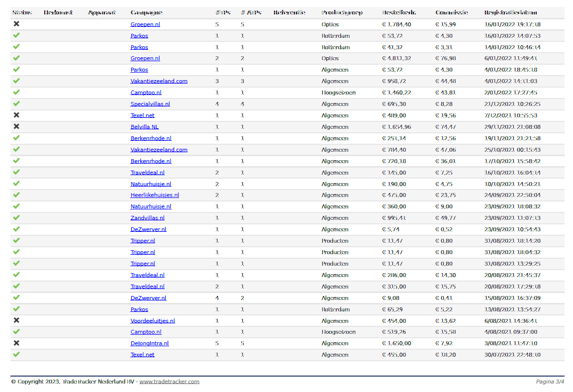Image resolution: width=573 pixels, height=392 pixels.
Task: Click the Pagina 3/4 page indicator
Action: (x=550, y=382)
